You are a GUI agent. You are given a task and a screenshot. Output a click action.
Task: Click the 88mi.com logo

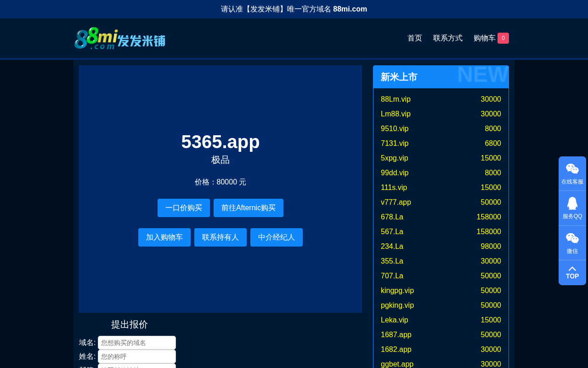tap(119, 38)
